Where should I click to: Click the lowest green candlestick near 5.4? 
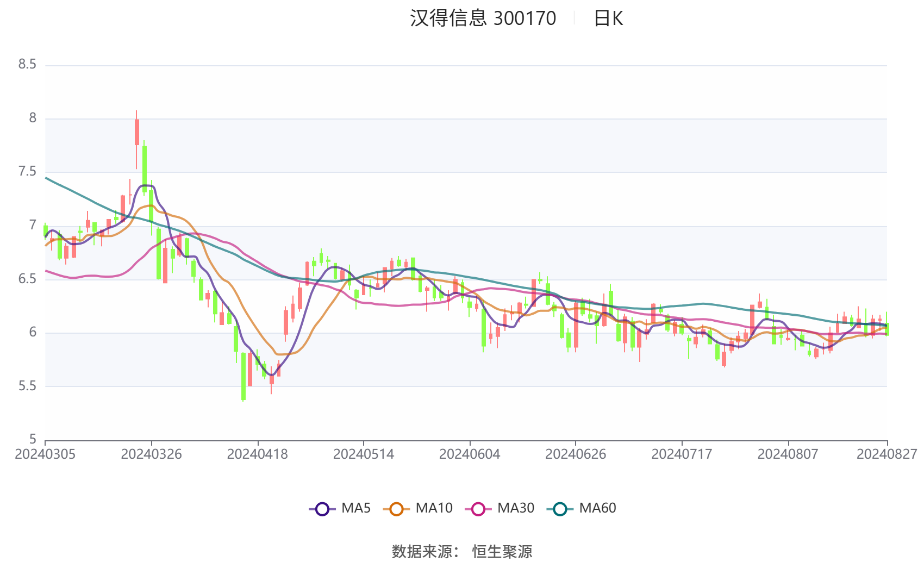click(244, 377)
